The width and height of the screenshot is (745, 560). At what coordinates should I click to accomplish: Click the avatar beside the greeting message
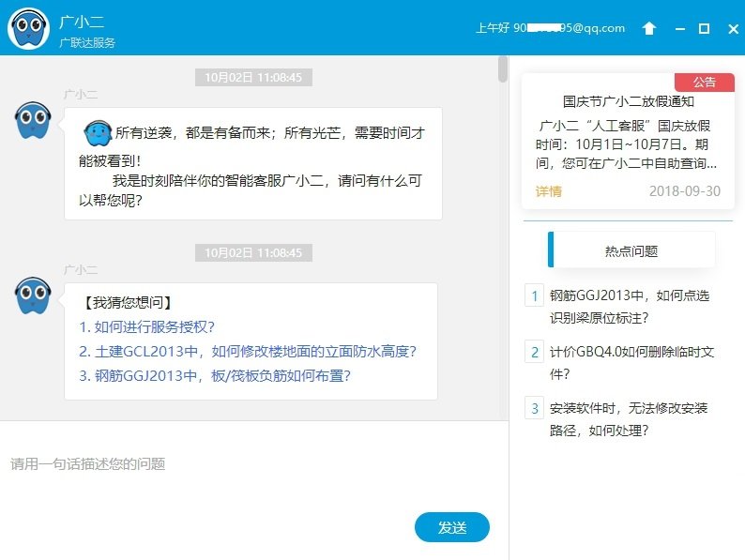(x=33, y=120)
